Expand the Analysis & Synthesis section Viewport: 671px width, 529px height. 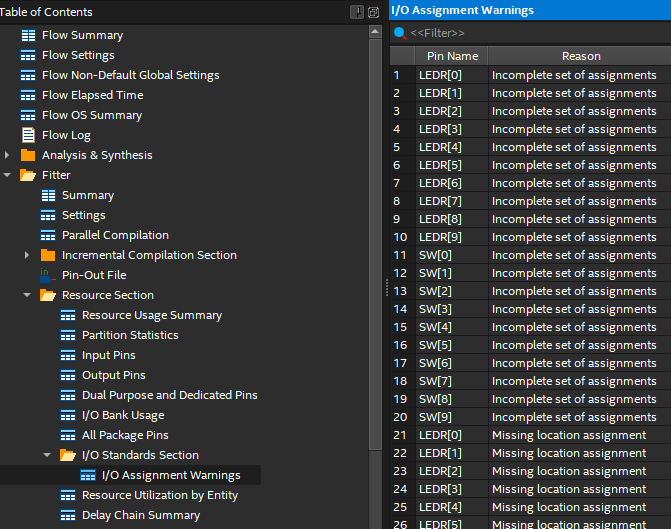pos(8,155)
